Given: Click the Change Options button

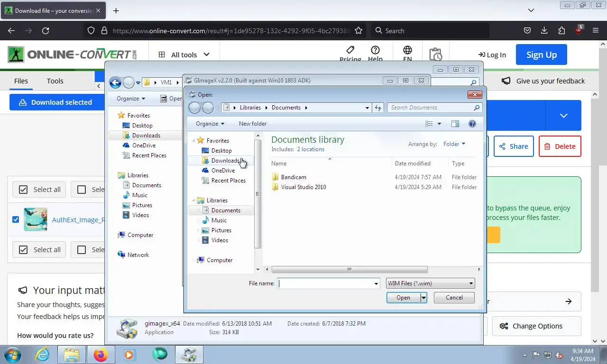Looking at the screenshot, I should click(x=537, y=326).
